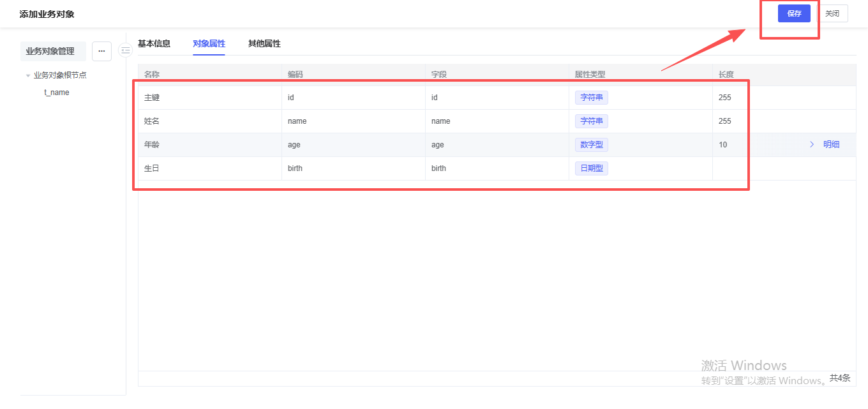The image size is (868, 409).
Task: Open the 其他属性 tab
Action: 264,44
